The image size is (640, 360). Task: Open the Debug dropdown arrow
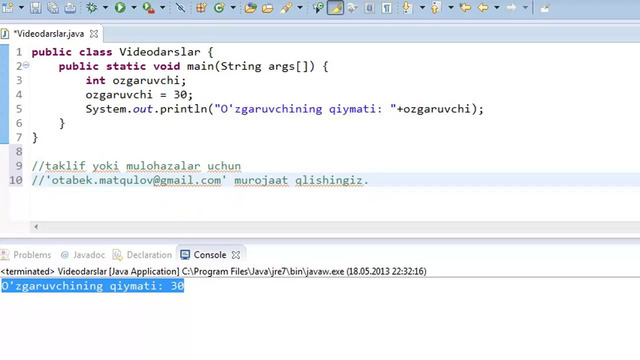click(x=105, y=7)
